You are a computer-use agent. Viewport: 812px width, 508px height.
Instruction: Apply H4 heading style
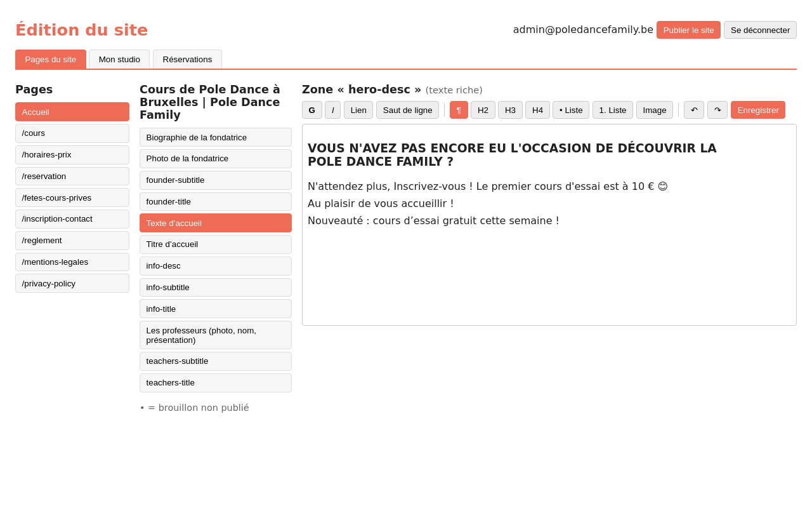(537, 110)
